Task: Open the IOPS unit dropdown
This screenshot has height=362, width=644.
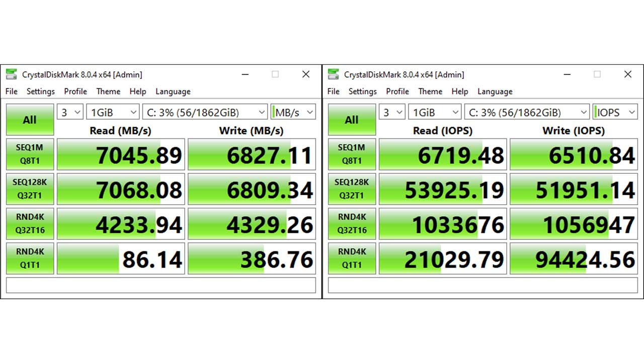Action: (615, 112)
